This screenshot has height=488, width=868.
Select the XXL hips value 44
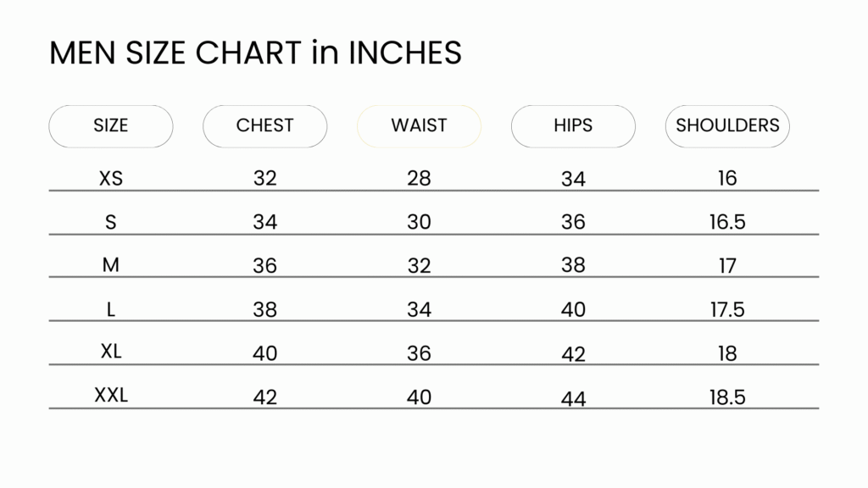pyautogui.click(x=573, y=398)
